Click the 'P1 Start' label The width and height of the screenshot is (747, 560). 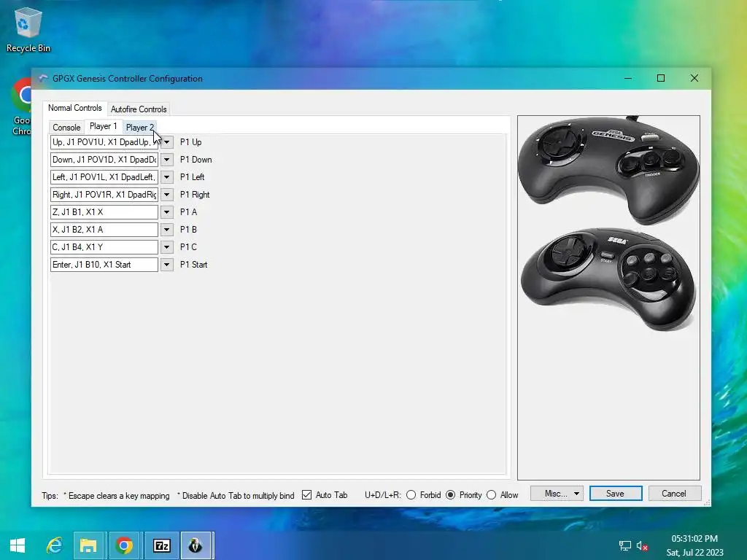[x=193, y=265]
